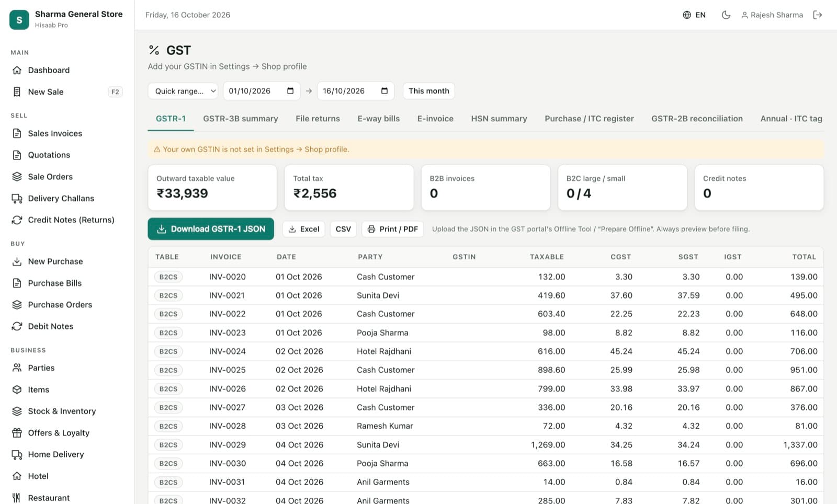Open calendar picker for end date 16/10/2026
The image size is (837, 504).
coord(384,91)
